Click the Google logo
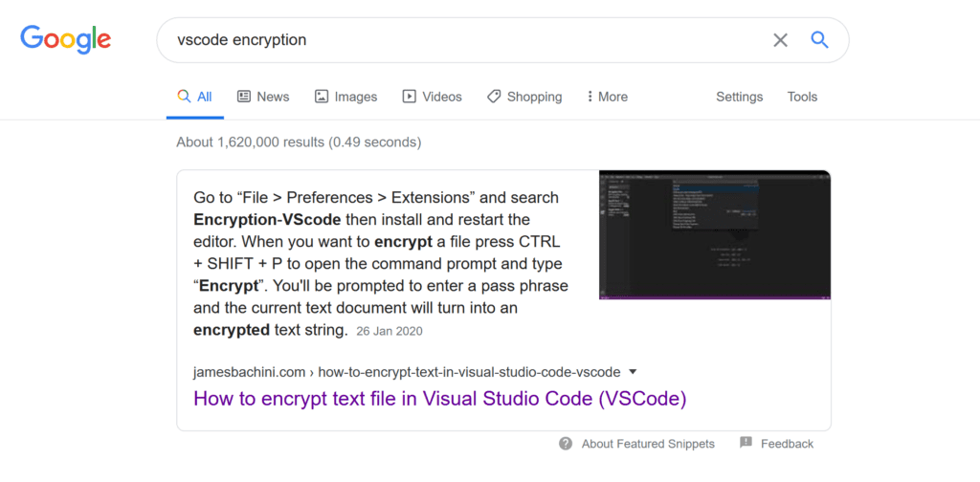This screenshot has height=482, width=980. [x=66, y=38]
